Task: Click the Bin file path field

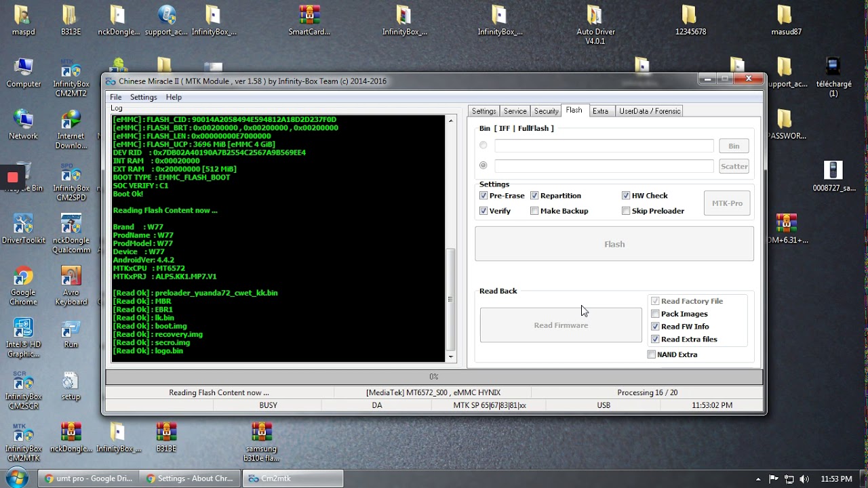Action: pyautogui.click(x=604, y=146)
